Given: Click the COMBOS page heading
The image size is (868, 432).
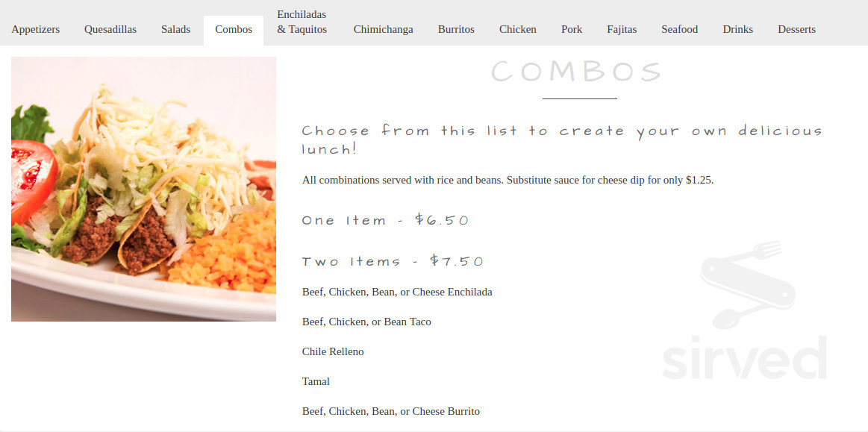Looking at the screenshot, I should click(577, 72).
